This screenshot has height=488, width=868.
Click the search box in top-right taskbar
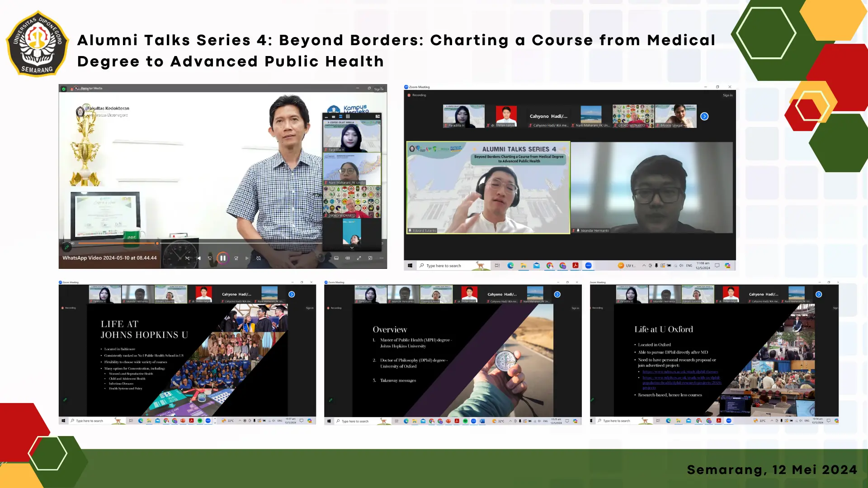pos(453,266)
